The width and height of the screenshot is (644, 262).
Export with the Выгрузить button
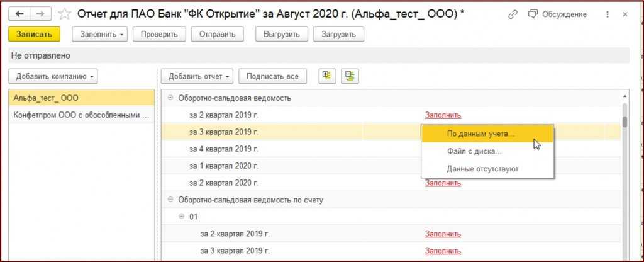pos(281,34)
